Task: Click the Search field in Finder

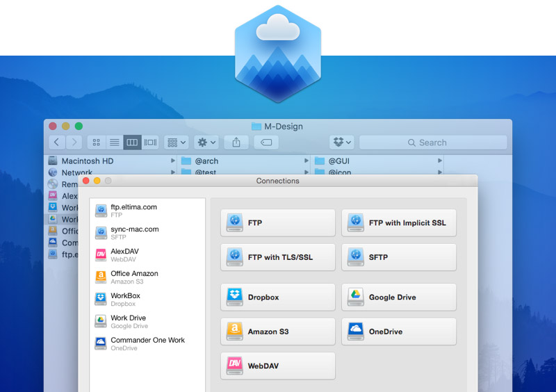Action: pyautogui.click(x=433, y=142)
